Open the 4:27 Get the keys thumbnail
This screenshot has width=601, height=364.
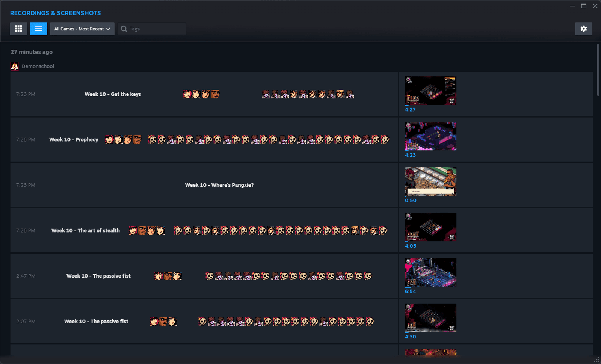[430, 91]
